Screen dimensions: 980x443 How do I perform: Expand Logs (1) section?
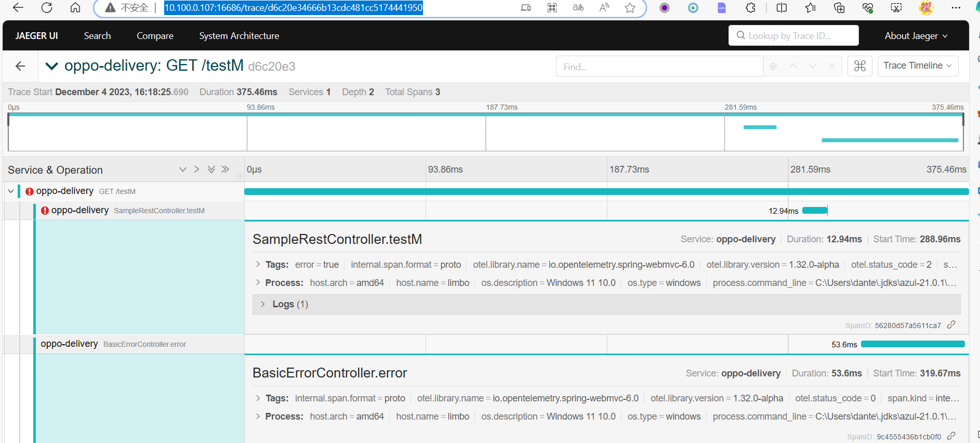[606, 304]
